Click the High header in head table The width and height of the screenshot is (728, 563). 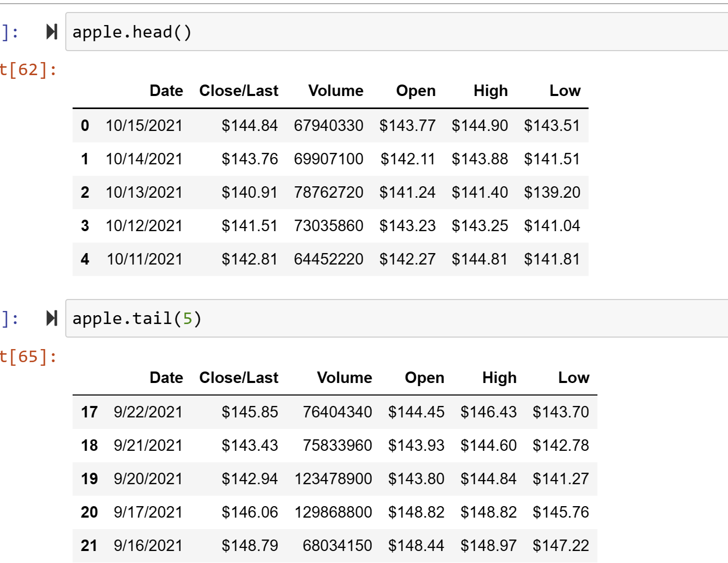point(490,91)
